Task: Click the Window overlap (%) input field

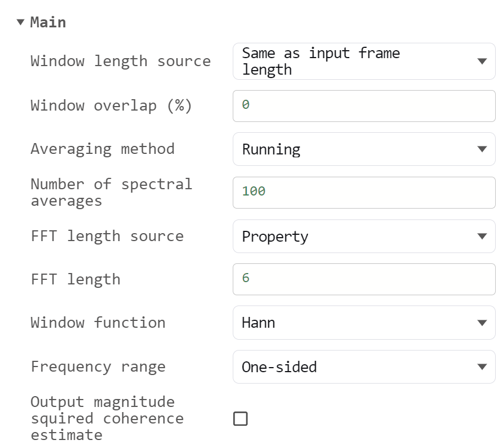Action: coord(364,105)
